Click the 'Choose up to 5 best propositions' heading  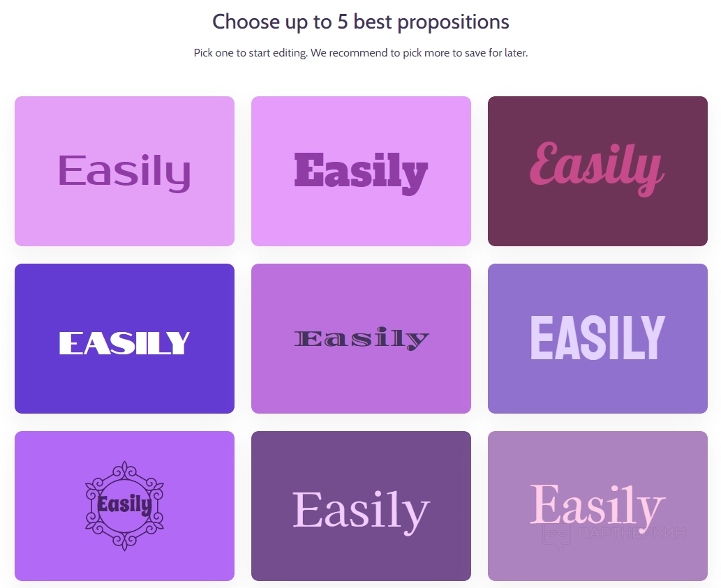(361, 22)
